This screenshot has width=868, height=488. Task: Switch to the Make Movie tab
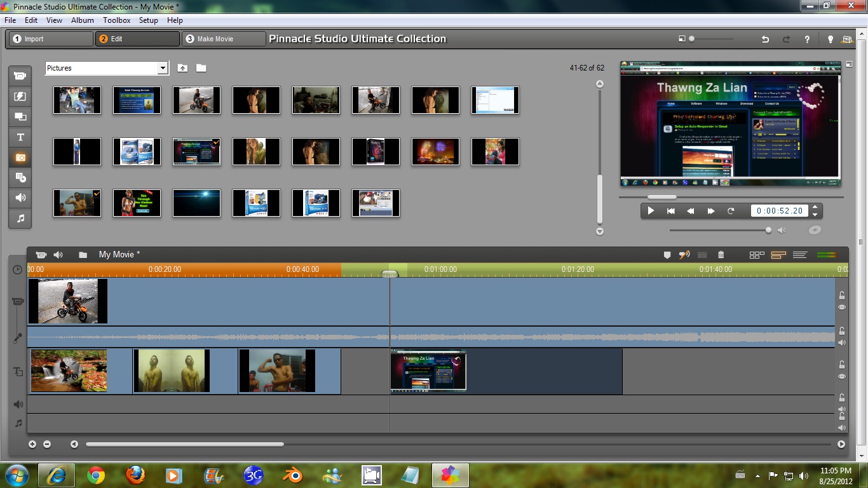tap(224, 38)
